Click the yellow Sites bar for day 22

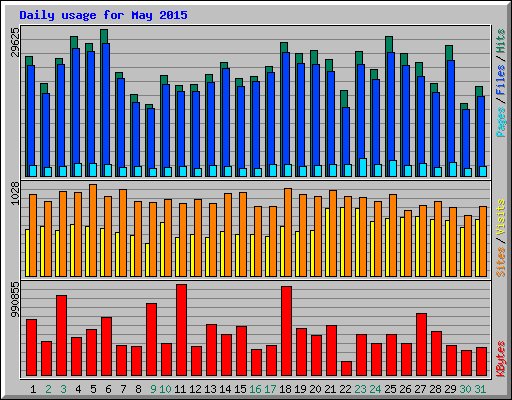click(x=342, y=242)
